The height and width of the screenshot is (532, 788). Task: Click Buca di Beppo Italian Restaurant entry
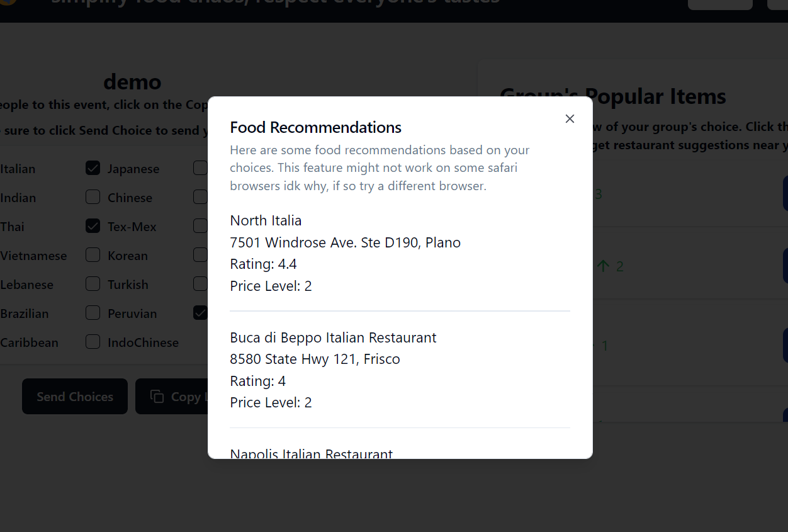[333, 337]
